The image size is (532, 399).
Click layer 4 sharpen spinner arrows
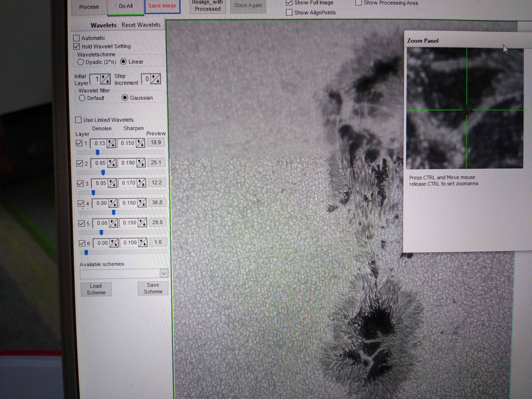(x=142, y=203)
